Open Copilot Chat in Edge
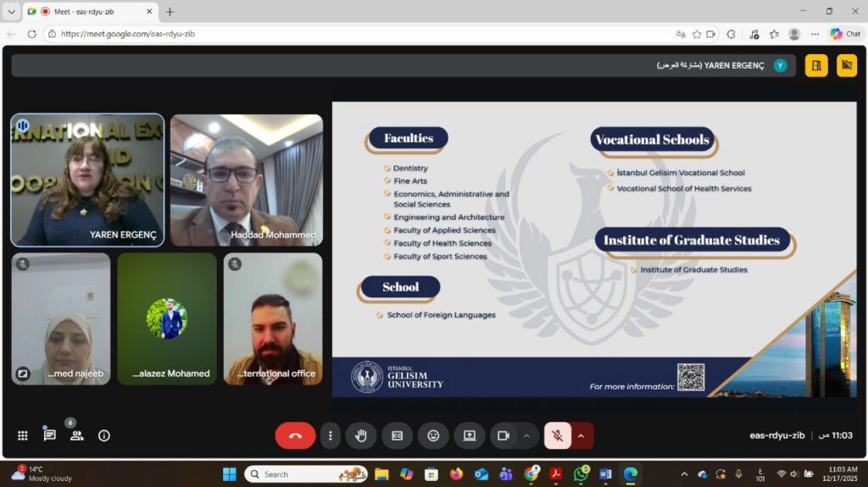 coord(845,34)
